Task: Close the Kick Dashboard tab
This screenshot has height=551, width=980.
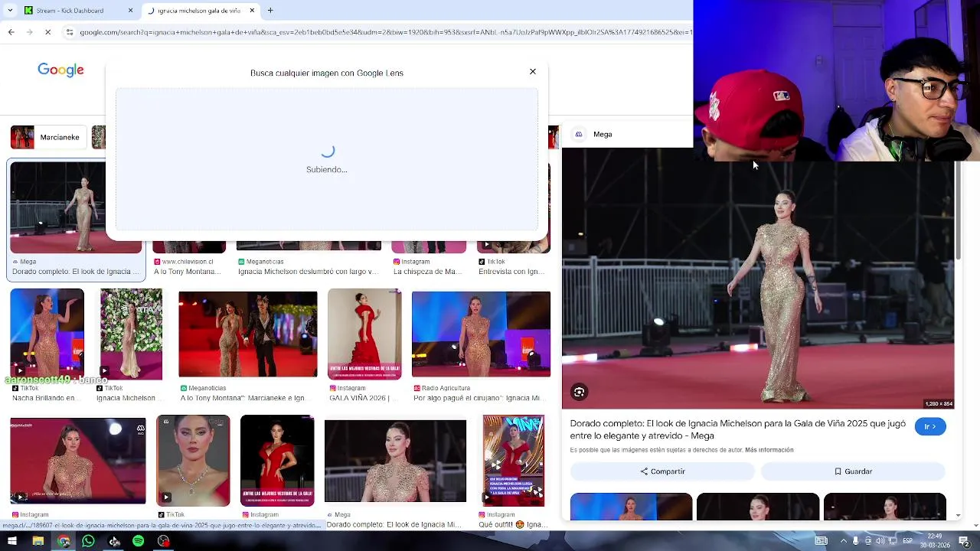Action: (x=130, y=11)
